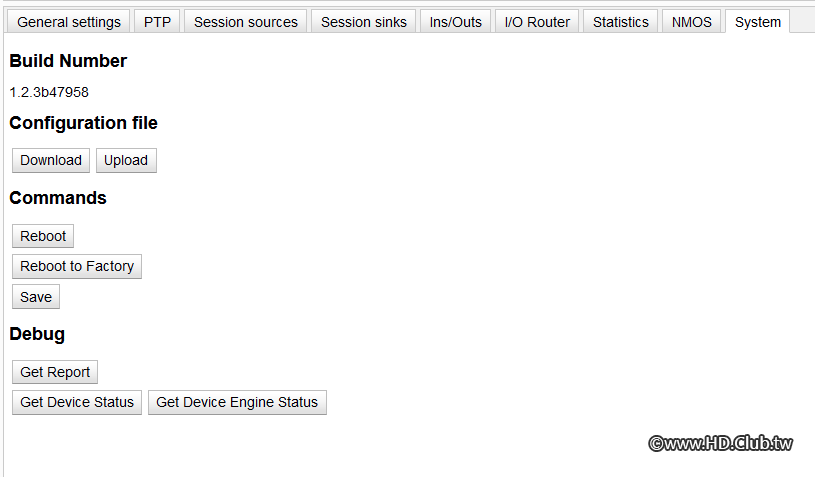The width and height of the screenshot is (815, 477).
Task: Click the www.HD.Club.tw watermark
Action: [x=720, y=443]
